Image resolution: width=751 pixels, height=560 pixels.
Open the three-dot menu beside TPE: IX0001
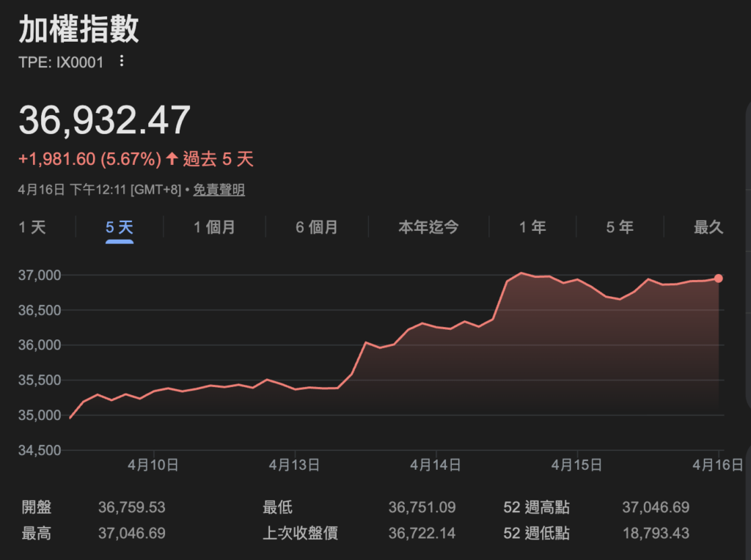[122, 62]
